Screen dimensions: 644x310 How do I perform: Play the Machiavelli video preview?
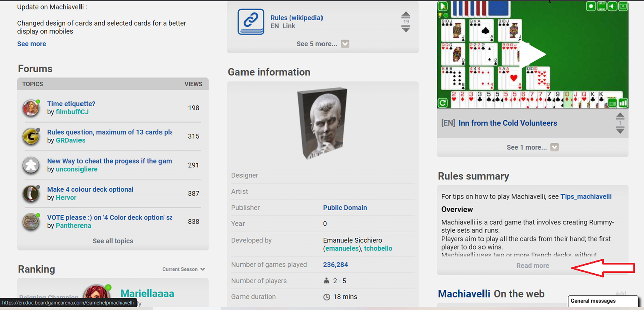(532, 54)
